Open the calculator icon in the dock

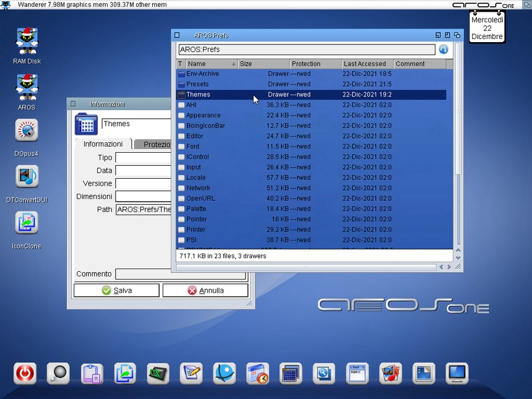290,373
